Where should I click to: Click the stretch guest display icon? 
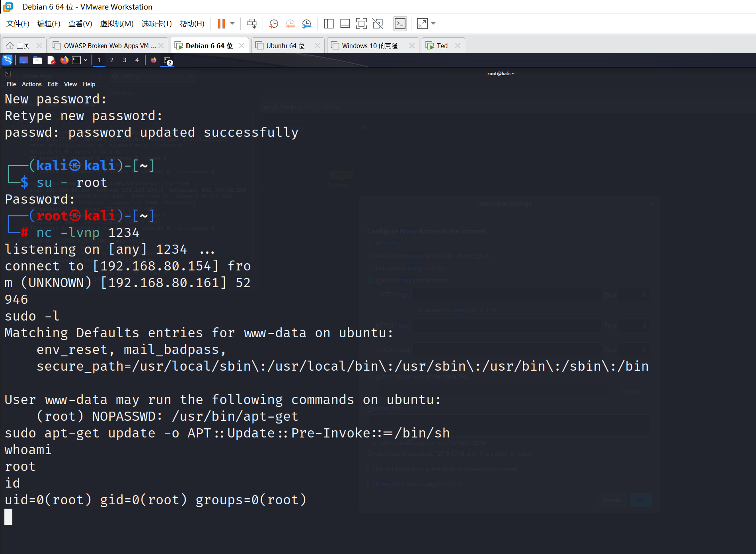click(x=422, y=23)
